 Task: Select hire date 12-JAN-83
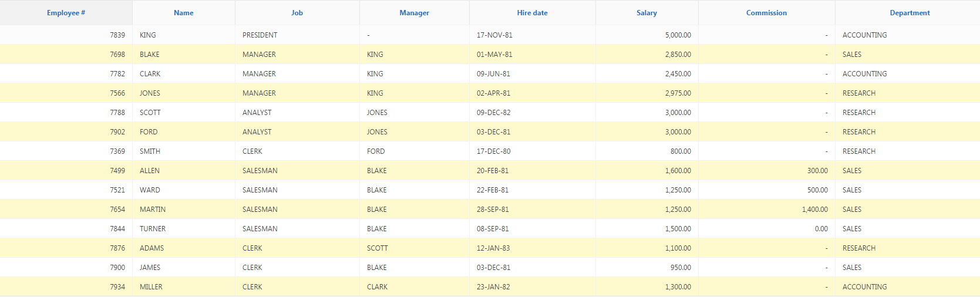click(x=493, y=248)
